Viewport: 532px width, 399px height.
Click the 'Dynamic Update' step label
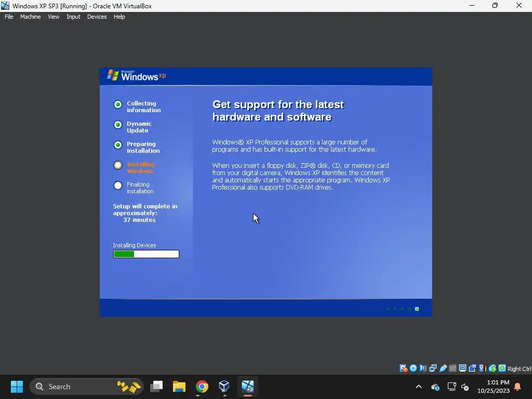(139, 127)
